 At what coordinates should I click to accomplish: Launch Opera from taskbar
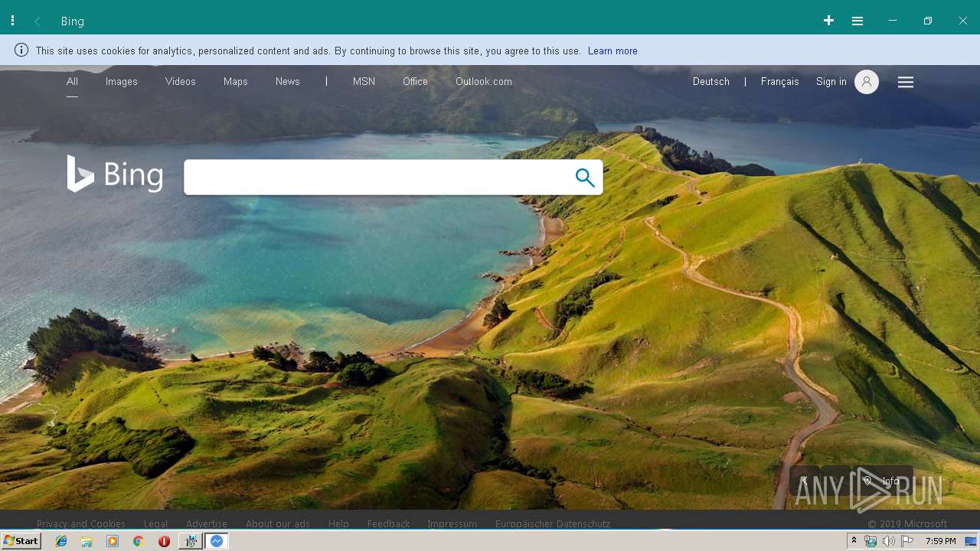(x=164, y=541)
